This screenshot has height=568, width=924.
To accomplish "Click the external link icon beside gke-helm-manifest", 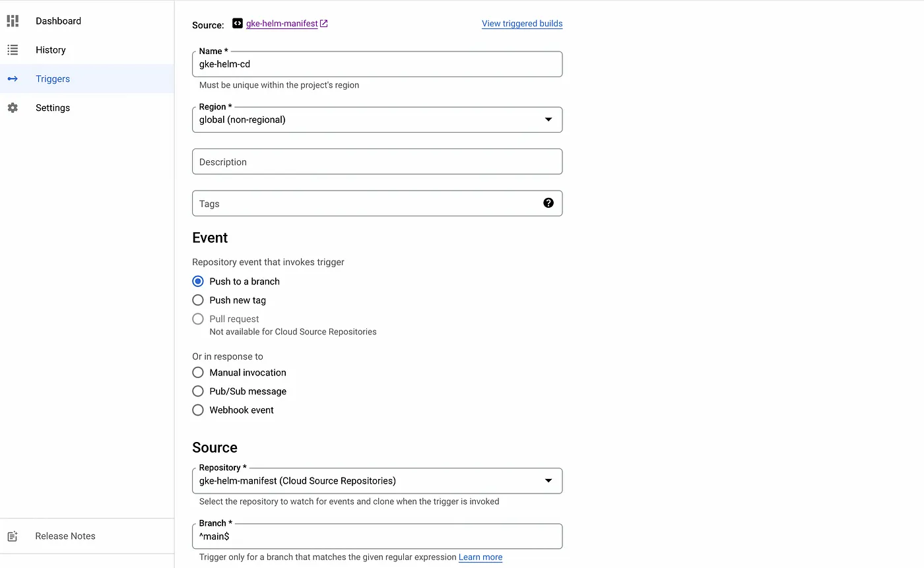I will [x=323, y=23].
